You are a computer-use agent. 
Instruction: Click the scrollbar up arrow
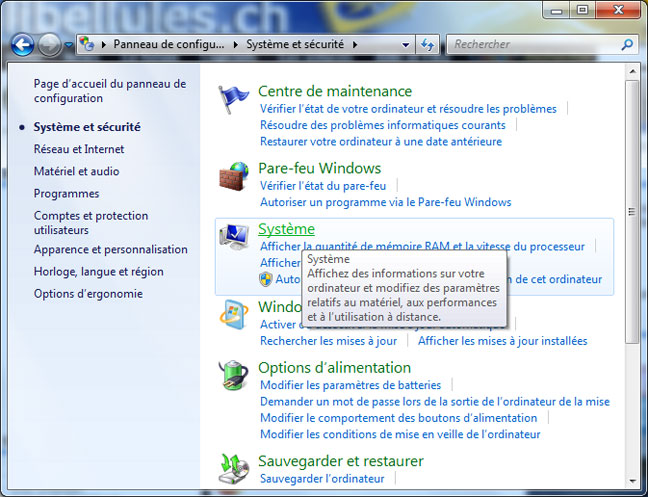pyautogui.click(x=632, y=72)
